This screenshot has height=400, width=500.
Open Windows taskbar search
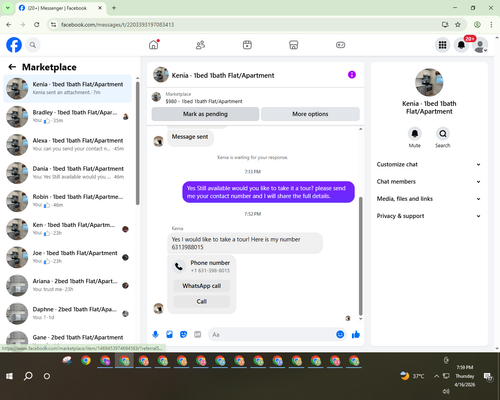(x=28, y=376)
